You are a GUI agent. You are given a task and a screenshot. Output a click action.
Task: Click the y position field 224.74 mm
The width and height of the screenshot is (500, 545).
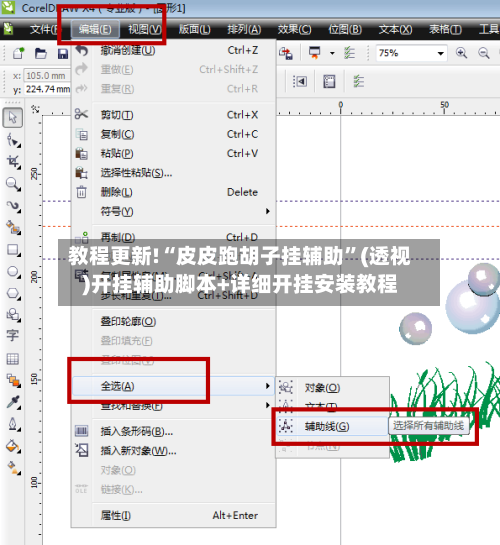click(47, 89)
